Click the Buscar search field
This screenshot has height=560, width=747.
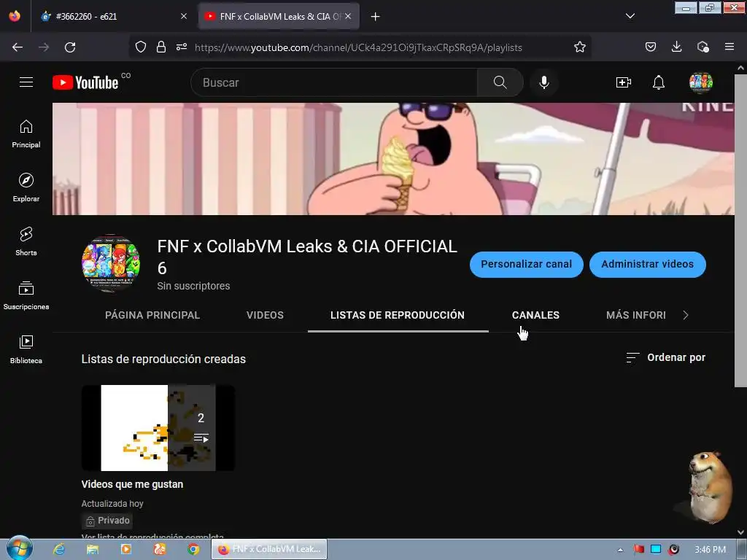(333, 82)
